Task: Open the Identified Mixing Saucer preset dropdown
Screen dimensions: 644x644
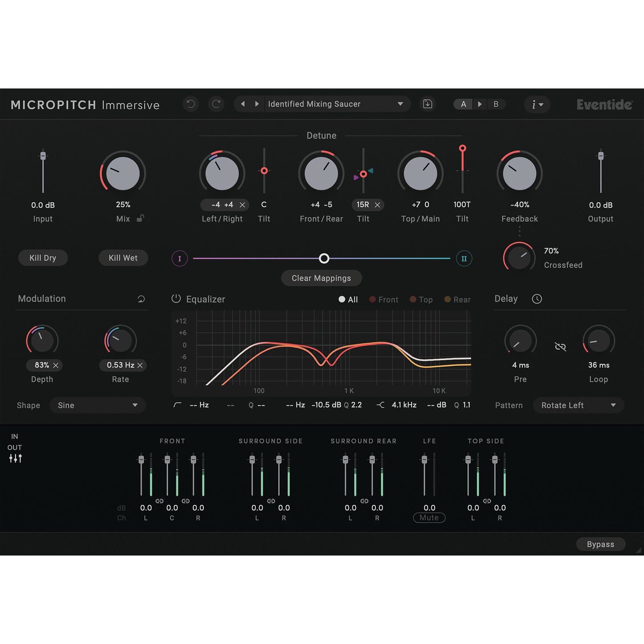Action: (337, 104)
